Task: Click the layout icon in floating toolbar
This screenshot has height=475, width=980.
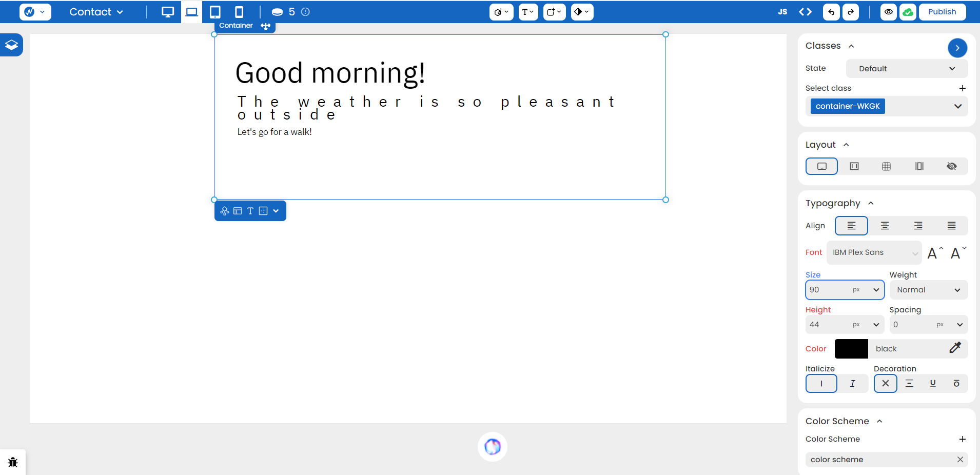Action: (238, 211)
